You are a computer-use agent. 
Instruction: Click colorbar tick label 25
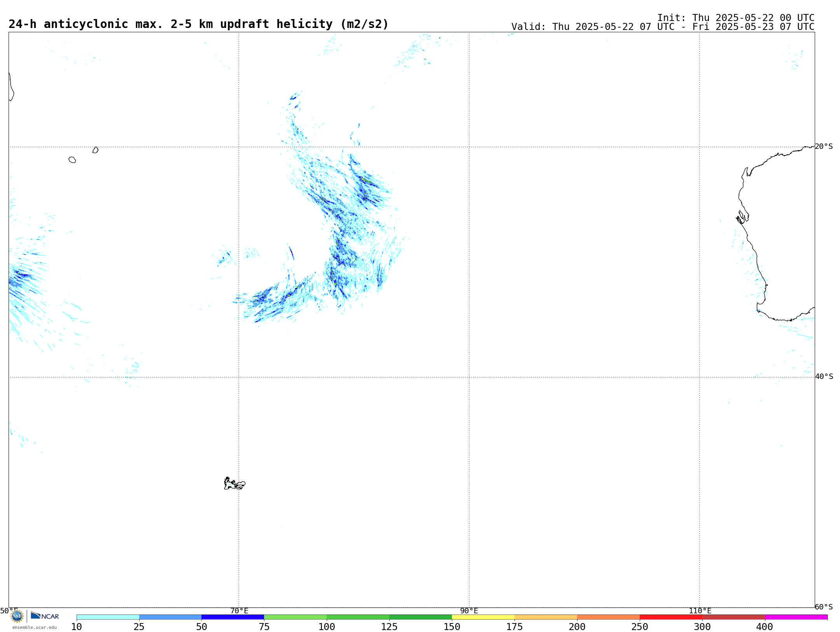[139, 627]
